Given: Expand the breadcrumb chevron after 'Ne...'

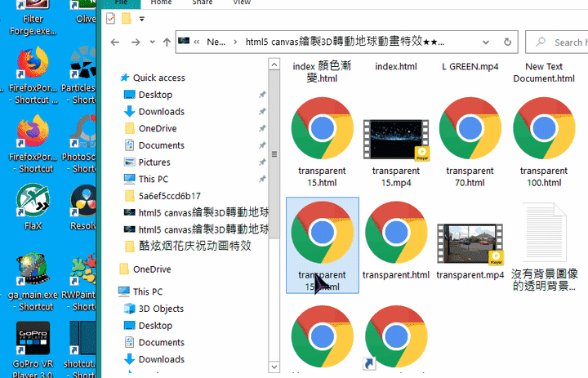Looking at the screenshot, I should click(235, 42).
